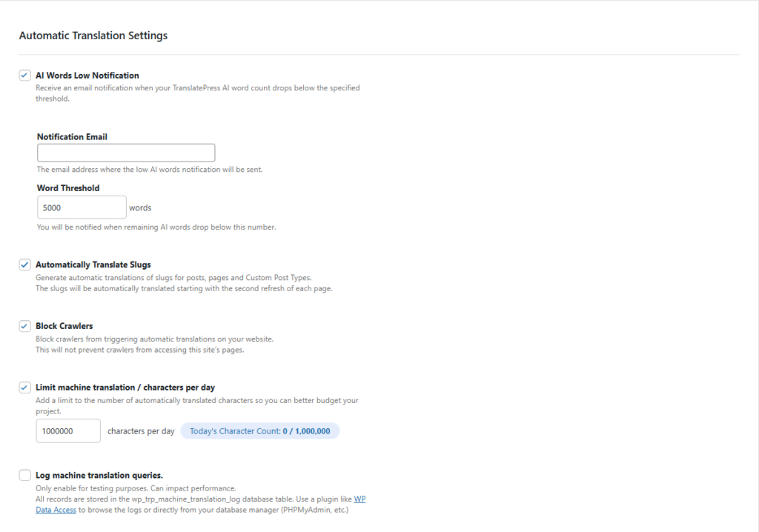Image resolution: width=759 pixels, height=532 pixels.
Task: Click the Word Threshold field label
Action: coord(68,188)
